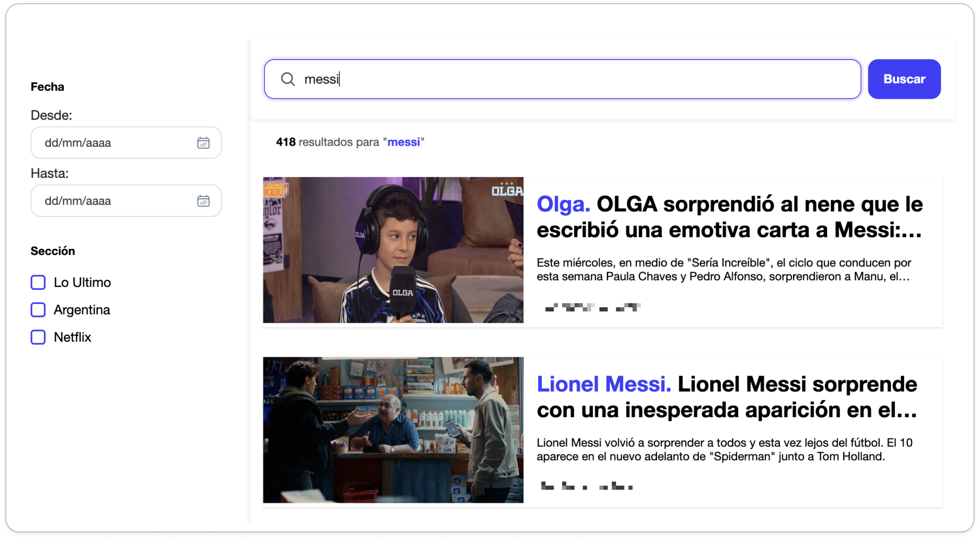Click the Hasta: label
This screenshot has height=540, width=980.
49,173
